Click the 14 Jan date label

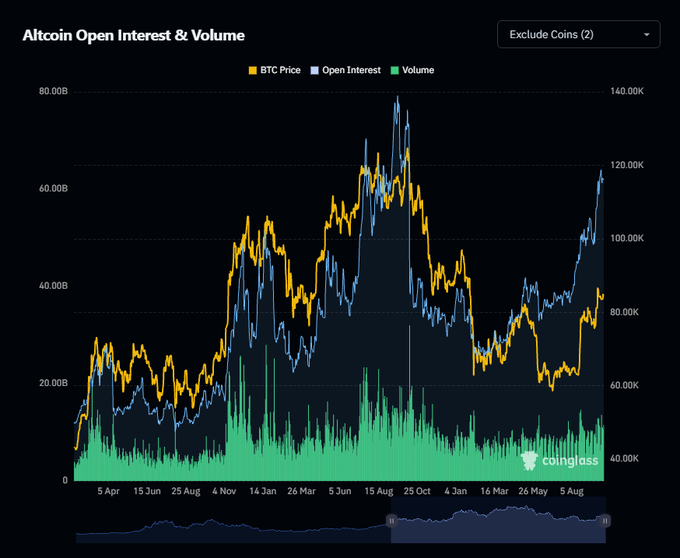coord(263,491)
